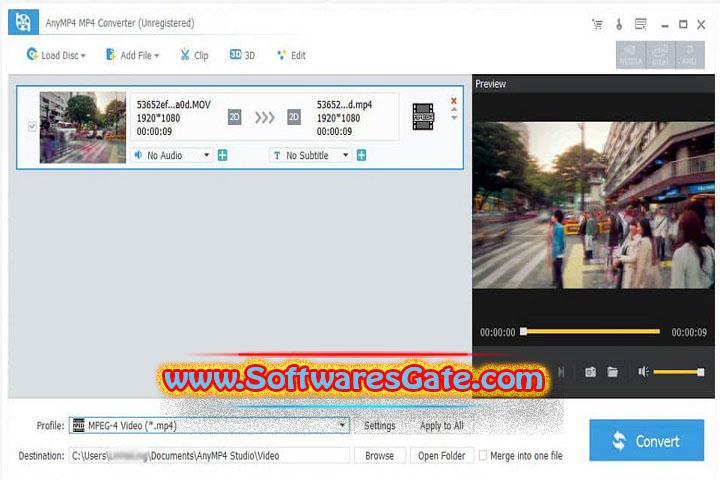The height and width of the screenshot is (480, 720).
Task: Add subtitle with plus icon
Action: tap(361, 155)
